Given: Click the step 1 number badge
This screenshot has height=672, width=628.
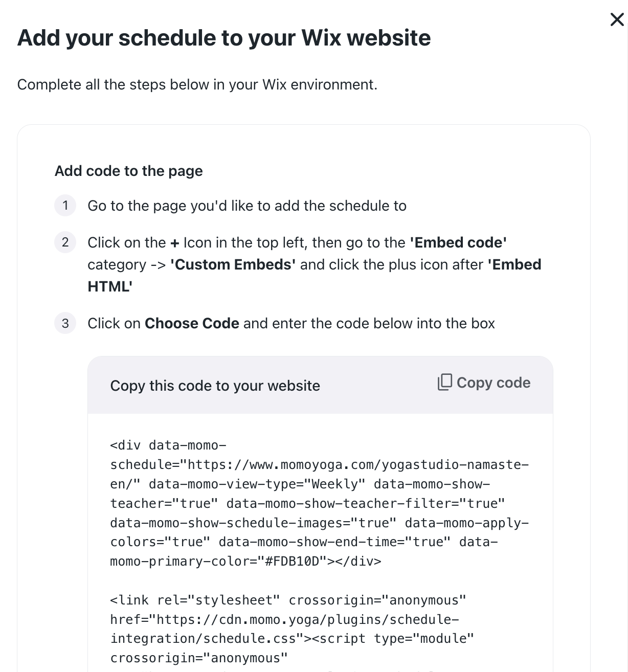Looking at the screenshot, I should [65, 206].
